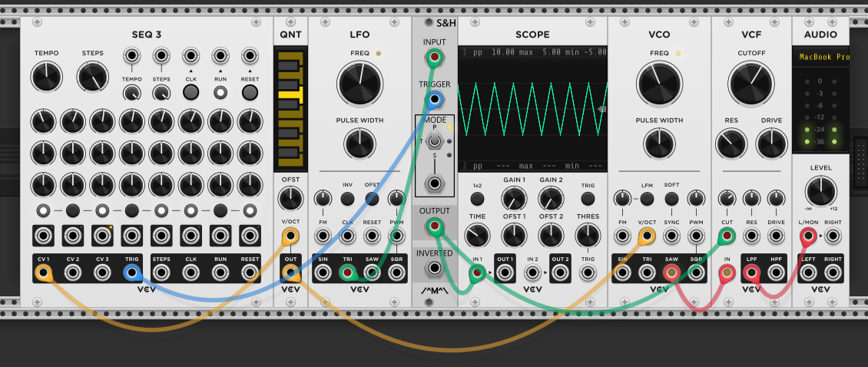Screen dimensions: 868x367
Task: Click the QNT V/OCT input jack
Action: pyautogui.click(x=290, y=237)
